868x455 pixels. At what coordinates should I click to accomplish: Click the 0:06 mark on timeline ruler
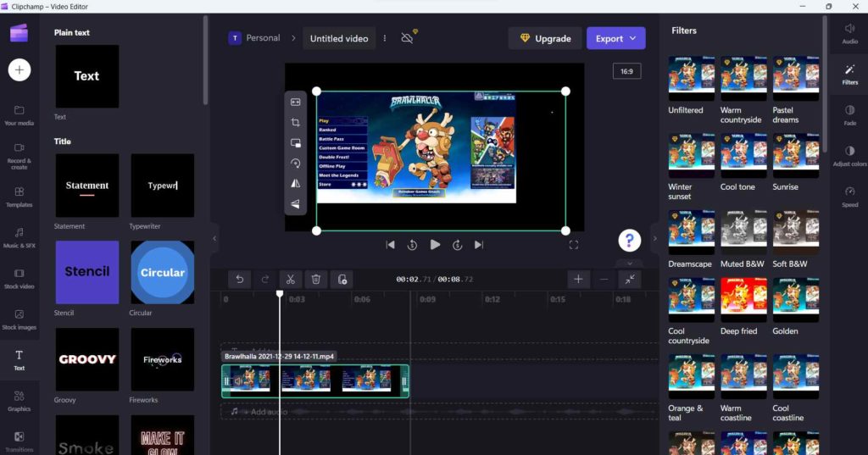click(362, 299)
